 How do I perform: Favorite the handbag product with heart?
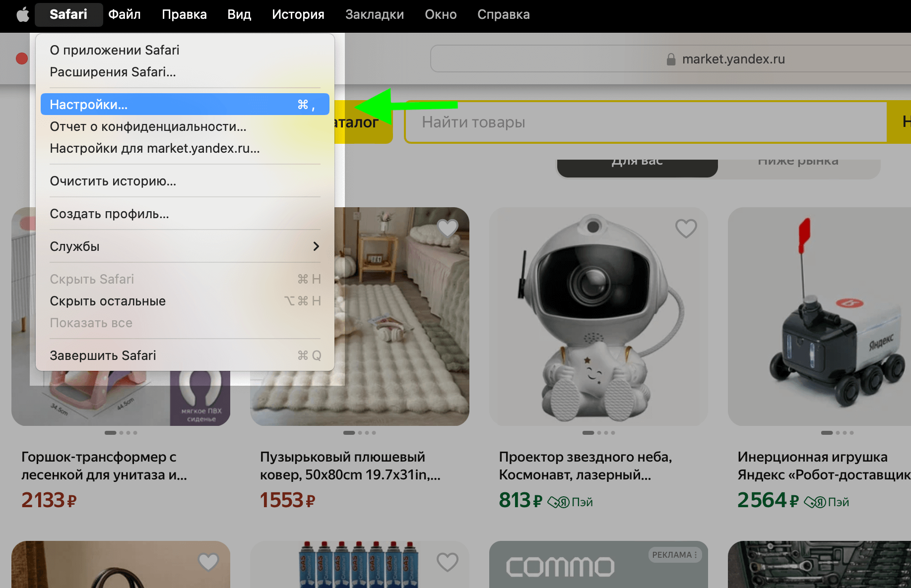pyautogui.click(x=208, y=562)
